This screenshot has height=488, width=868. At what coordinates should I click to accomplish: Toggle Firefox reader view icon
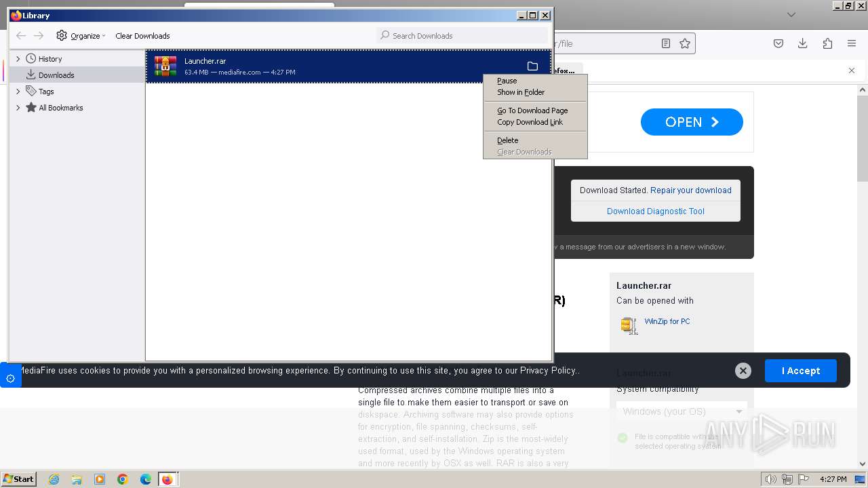[x=666, y=43]
